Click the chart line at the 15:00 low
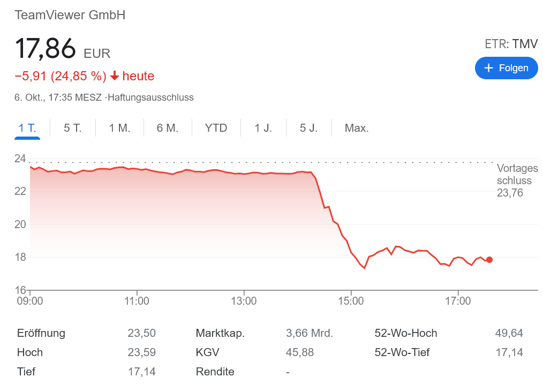Viewport: 543px width, 392px height. pyautogui.click(x=364, y=267)
